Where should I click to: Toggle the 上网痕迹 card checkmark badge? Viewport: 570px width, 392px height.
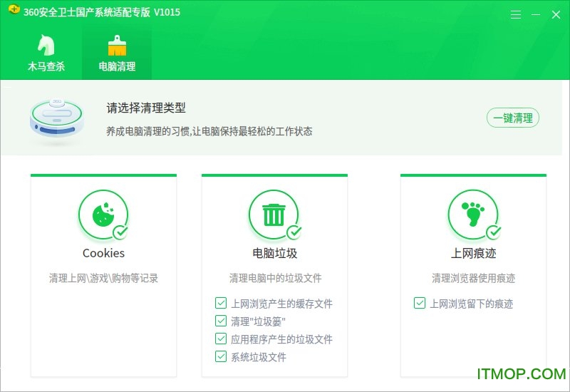(494, 232)
